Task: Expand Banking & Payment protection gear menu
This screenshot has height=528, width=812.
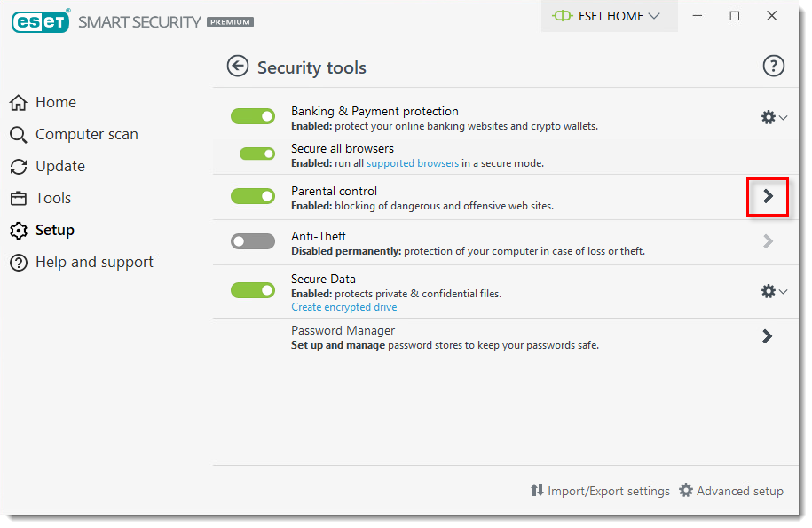Action: coord(774,117)
